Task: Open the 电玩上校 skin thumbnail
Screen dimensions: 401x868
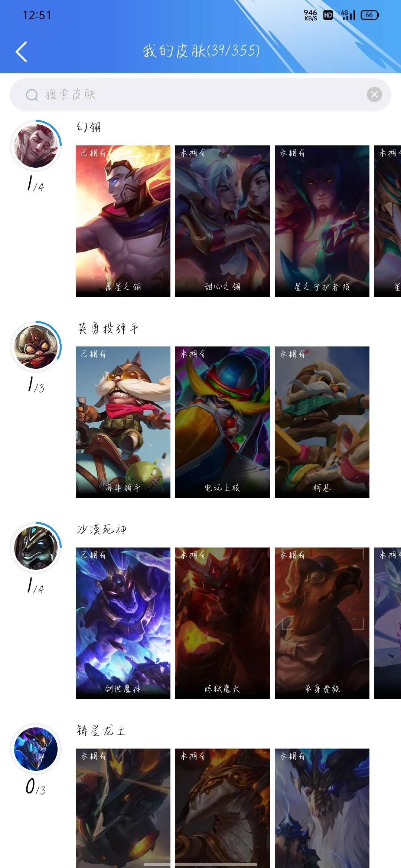Action: [222, 422]
